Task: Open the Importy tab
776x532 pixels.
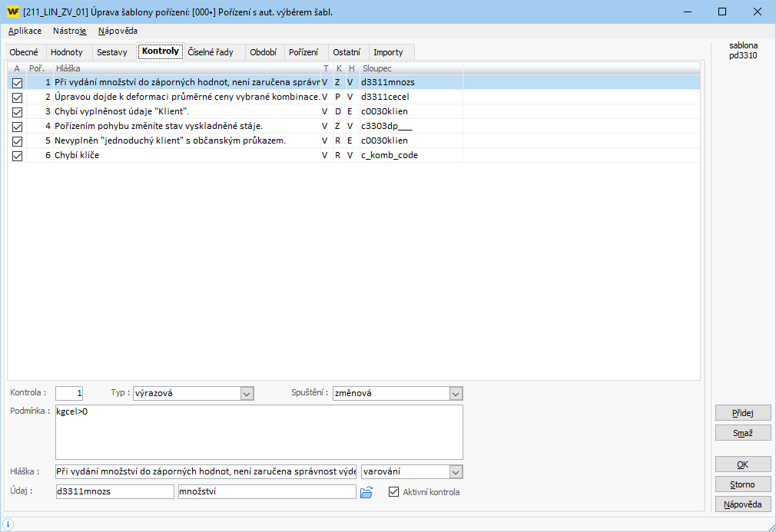Action: tap(388, 52)
